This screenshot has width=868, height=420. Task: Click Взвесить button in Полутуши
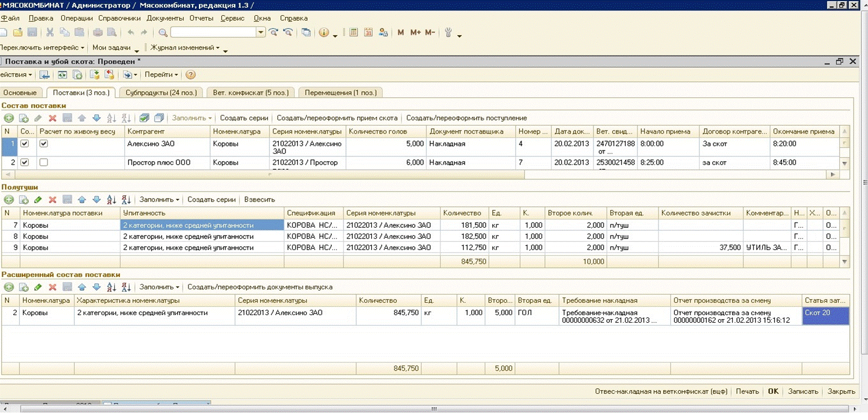coord(259,200)
